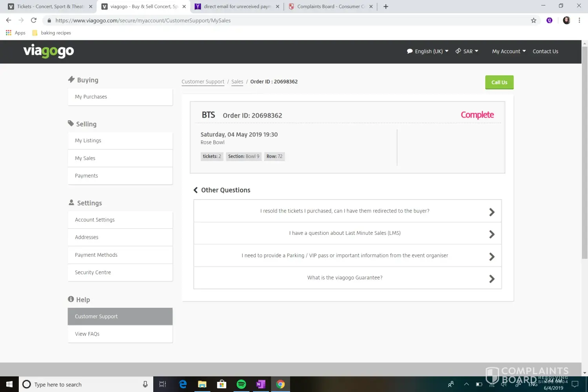588x392 pixels.
Task: Click the Section: Bowl 9 tag
Action: (244, 156)
